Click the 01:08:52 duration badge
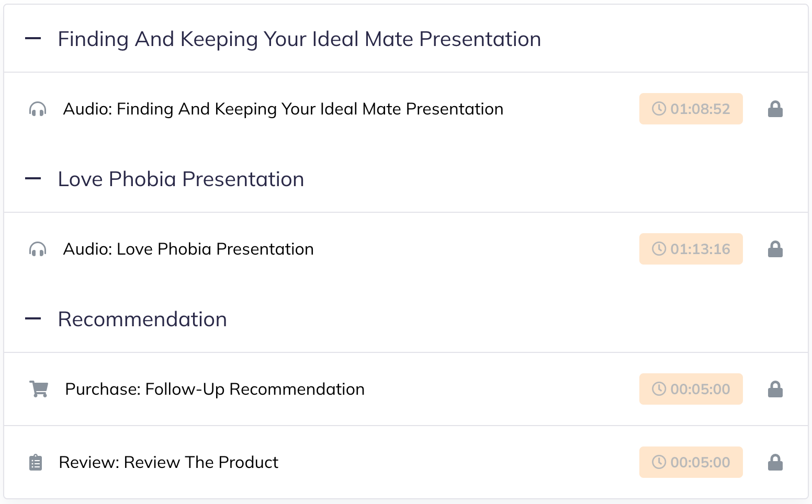The width and height of the screenshot is (812, 504). click(691, 109)
